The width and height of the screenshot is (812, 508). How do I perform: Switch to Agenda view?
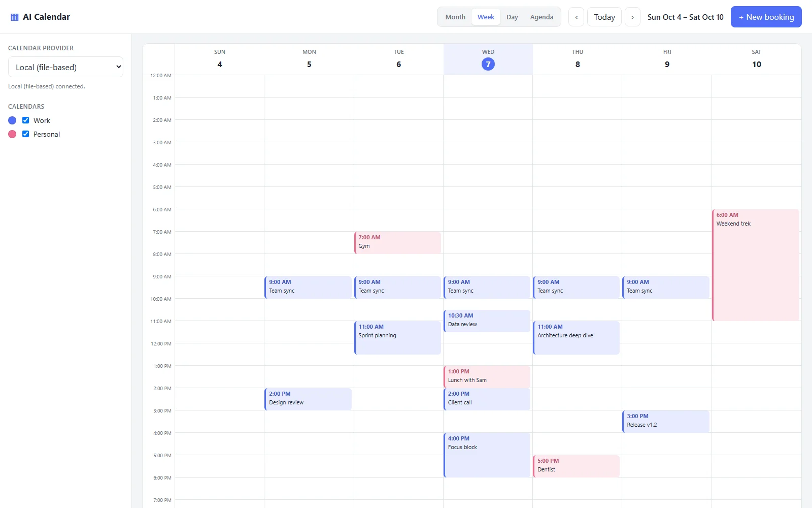(542, 17)
